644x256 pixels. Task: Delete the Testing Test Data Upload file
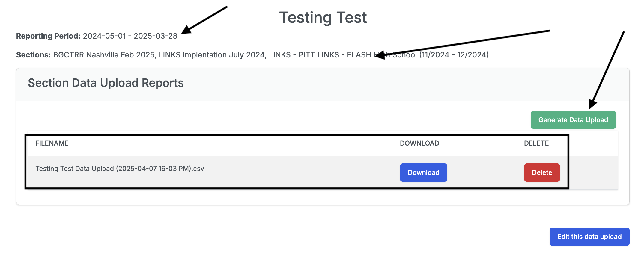[x=542, y=172]
